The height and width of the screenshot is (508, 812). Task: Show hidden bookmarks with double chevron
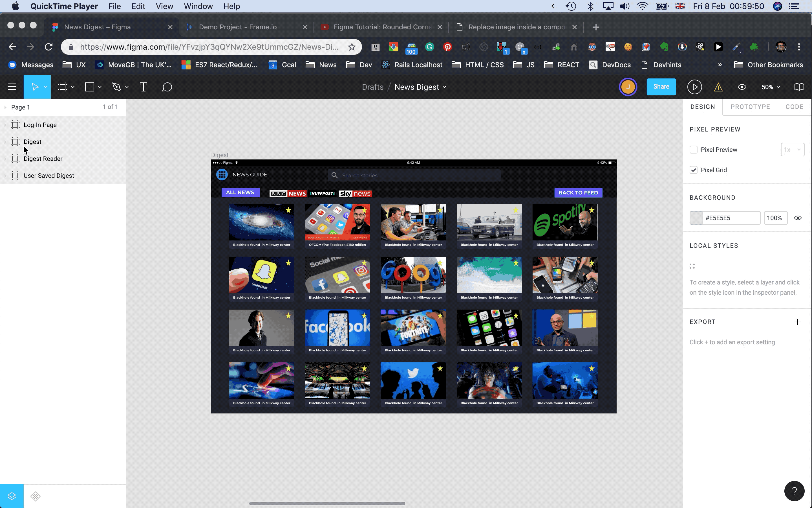(x=720, y=65)
